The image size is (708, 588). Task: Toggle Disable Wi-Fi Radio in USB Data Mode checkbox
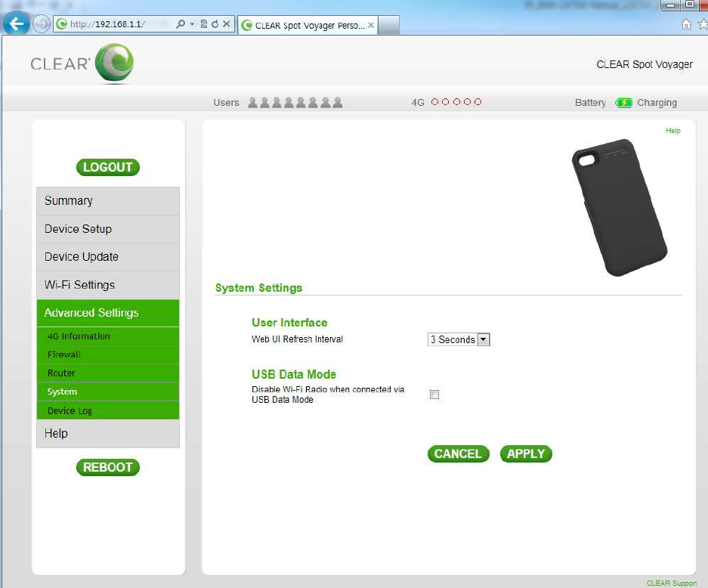434,395
